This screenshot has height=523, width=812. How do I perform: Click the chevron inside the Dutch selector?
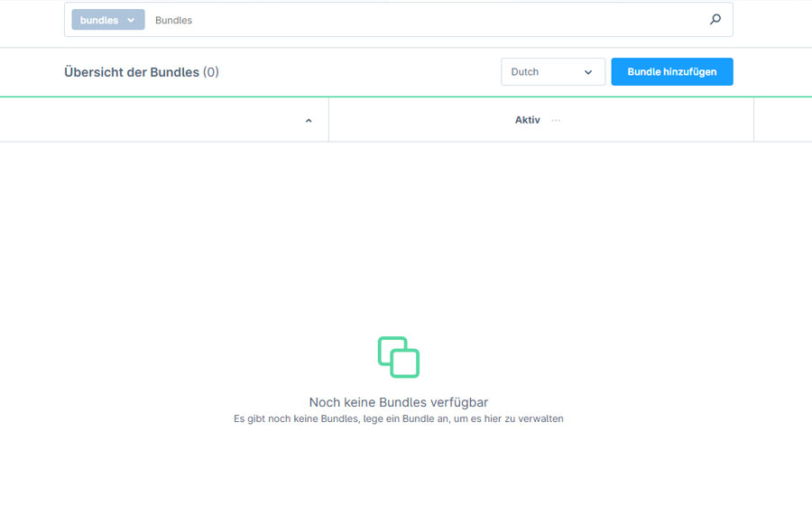[590, 71]
